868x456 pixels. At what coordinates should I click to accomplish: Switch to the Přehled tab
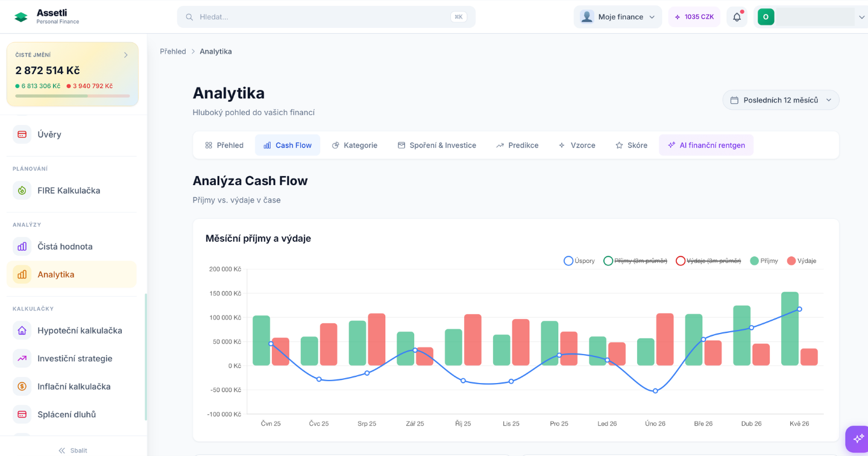(x=224, y=145)
